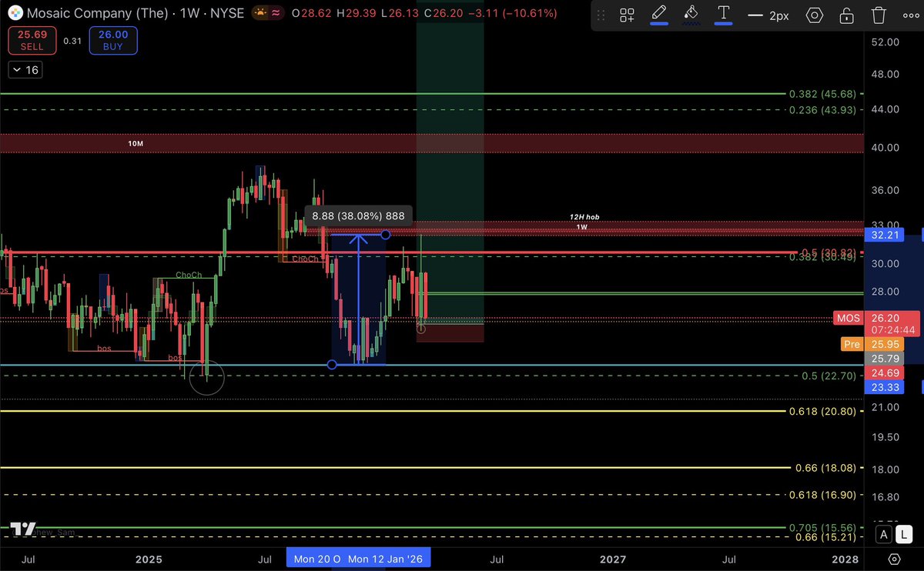Click the 26.00 BUY button

pyautogui.click(x=112, y=40)
